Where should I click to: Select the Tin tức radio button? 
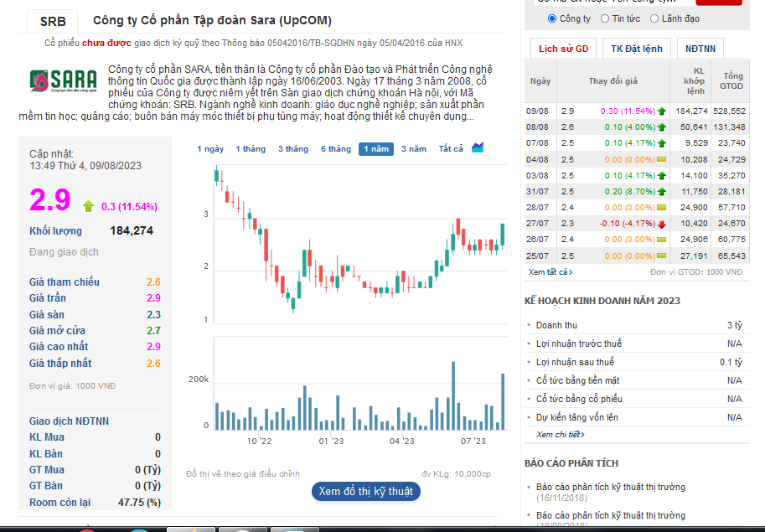pyautogui.click(x=605, y=18)
